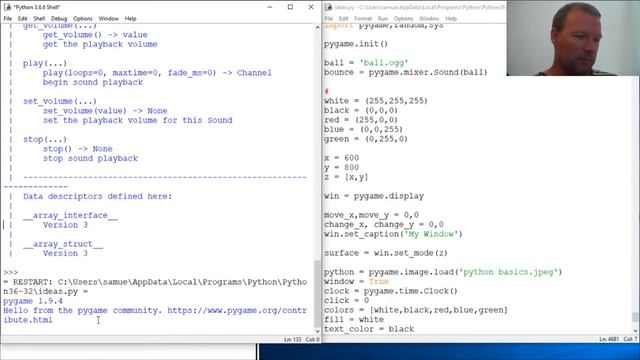
Task: Open Run menu in ideas.py editor
Action: (382, 19)
